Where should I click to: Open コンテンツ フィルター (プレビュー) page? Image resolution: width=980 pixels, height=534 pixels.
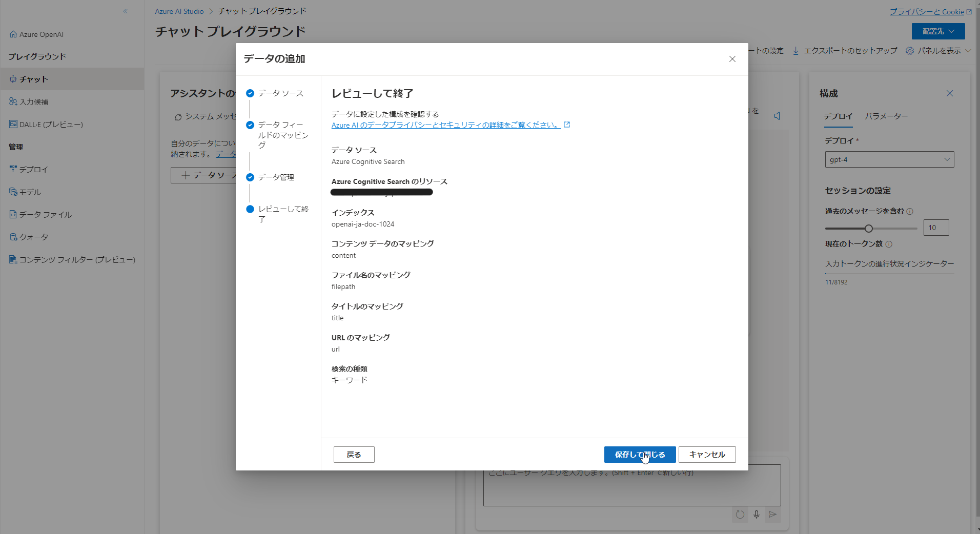[x=72, y=259]
